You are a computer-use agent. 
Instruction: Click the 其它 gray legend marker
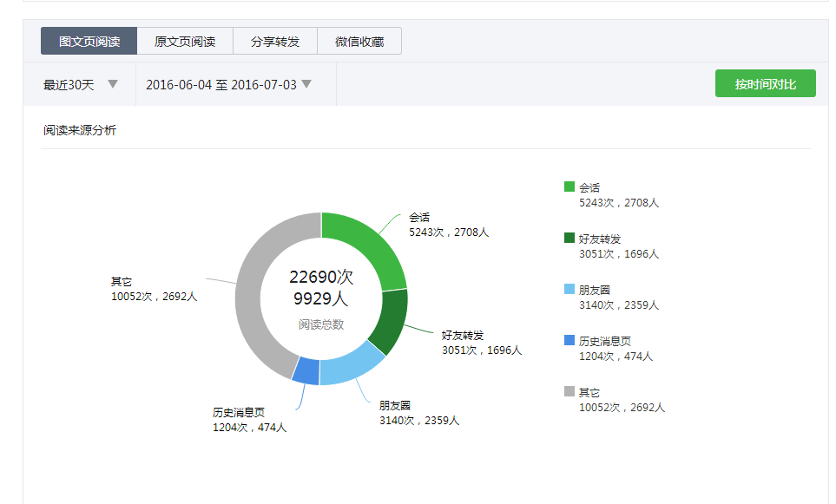(x=569, y=391)
